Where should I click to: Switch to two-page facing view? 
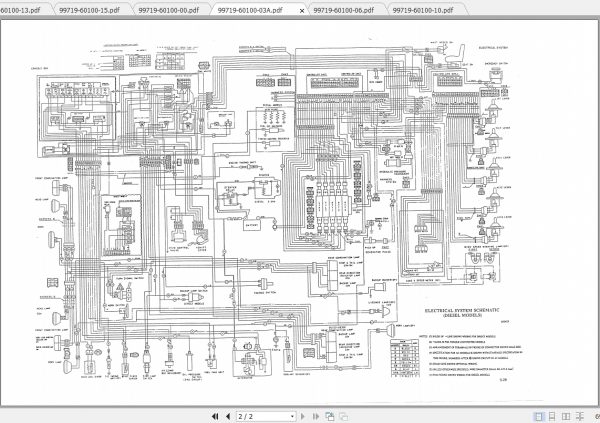[x=566, y=416]
